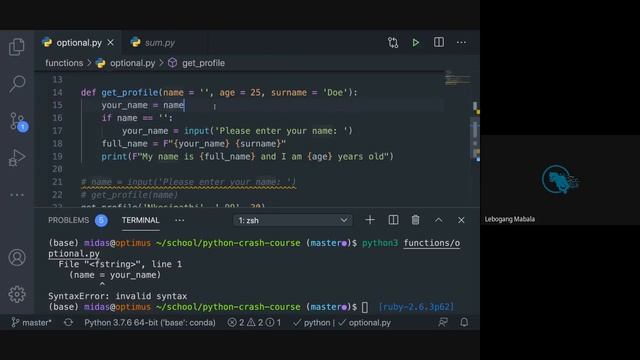Click line number 17 in gutter
The image size is (640, 360).
[x=57, y=131]
